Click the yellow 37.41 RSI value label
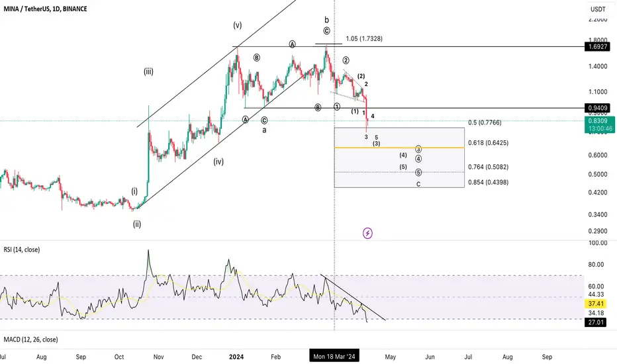Image resolution: width=617 pixels, height=364 pixels. tap(596, 304)
